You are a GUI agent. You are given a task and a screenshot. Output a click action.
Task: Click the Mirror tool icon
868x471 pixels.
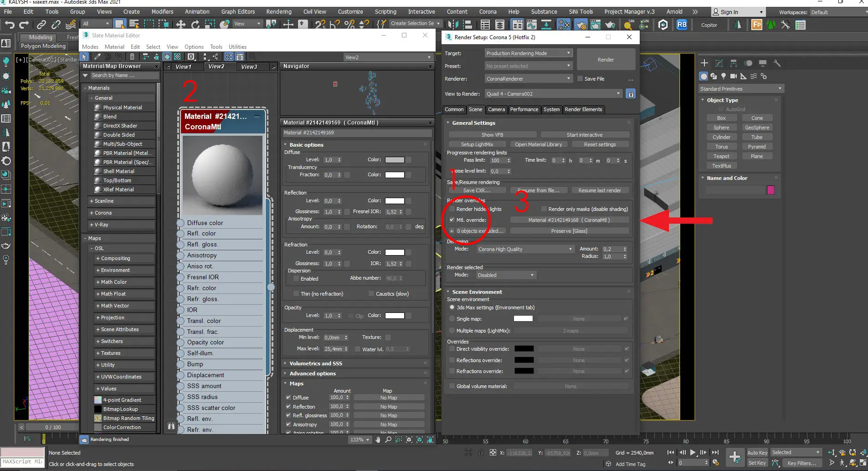(453, 25)
